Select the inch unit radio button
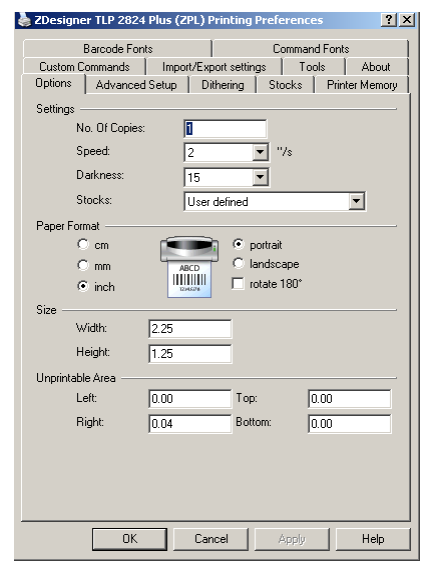435x571 pixels. [83, 286]
